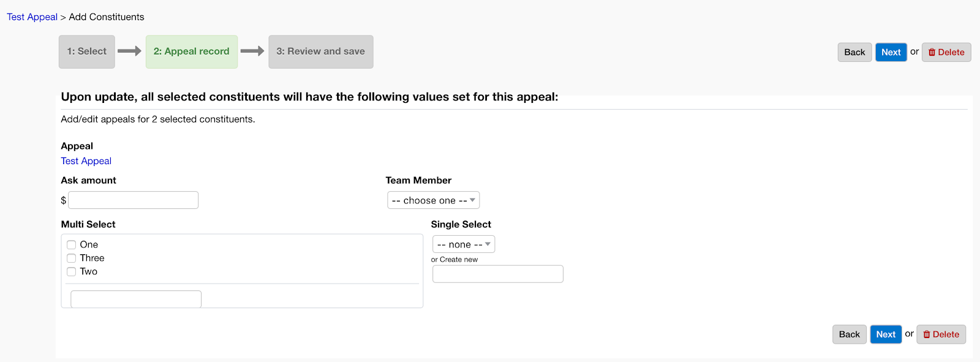Click the Multi Select new option field

pyautogui.click(x=136, y=299)
